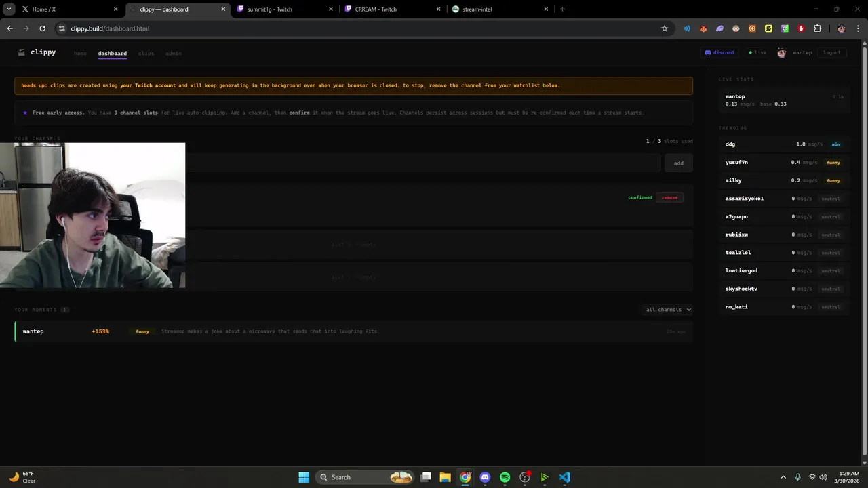Click the wantep profile avatar
Viewport: 868px width, 488px height.
click(x=782, y=53)
